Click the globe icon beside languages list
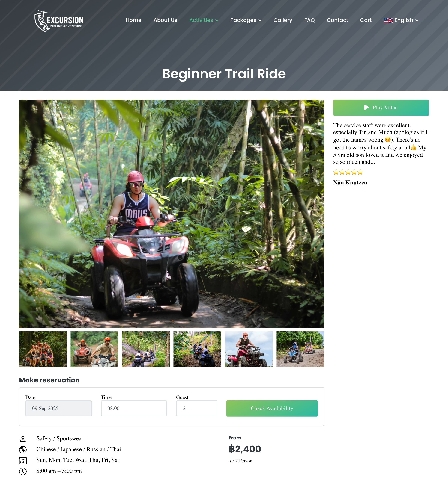 click(x=23, y=450)
